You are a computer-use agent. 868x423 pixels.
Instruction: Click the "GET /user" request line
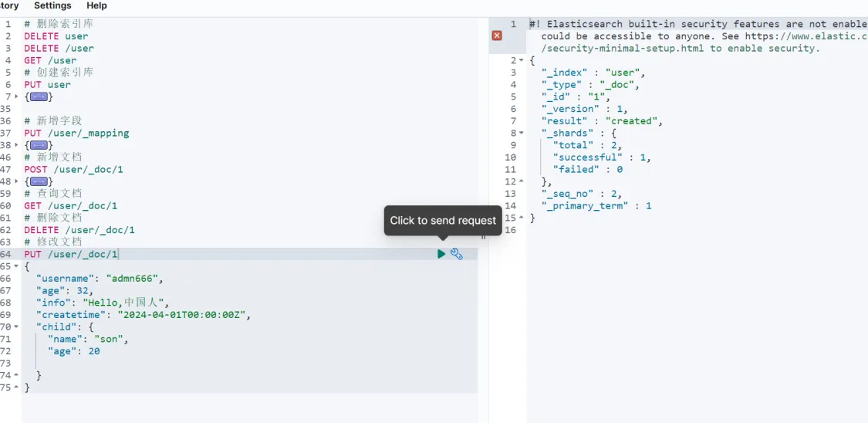[x=50, y=60]
